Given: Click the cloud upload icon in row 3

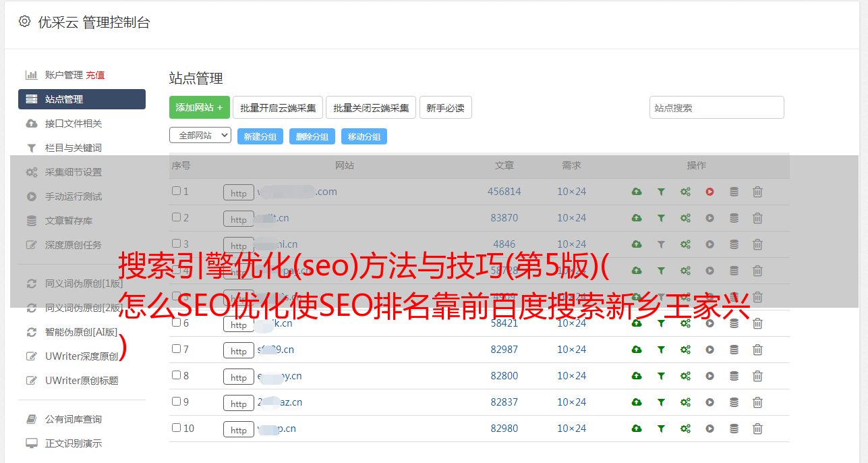Looking at the screenshot, I should (637, 244).
